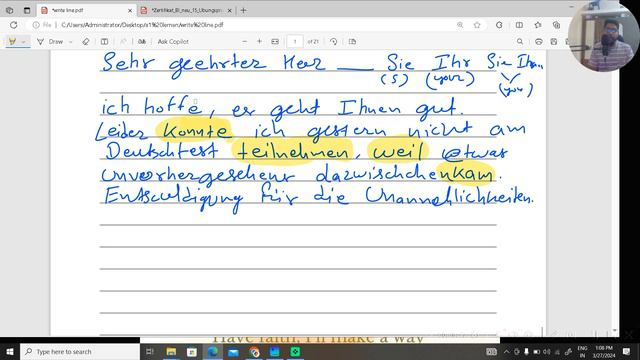Rotate the PDF page
The width and height of the screenshot is (640, 360).
[x=333, y=42]
